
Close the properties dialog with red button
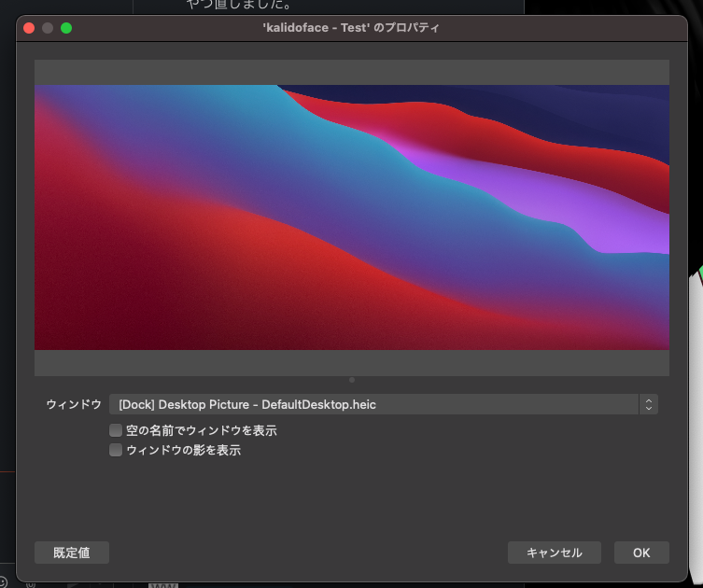[x=29, y=28]
